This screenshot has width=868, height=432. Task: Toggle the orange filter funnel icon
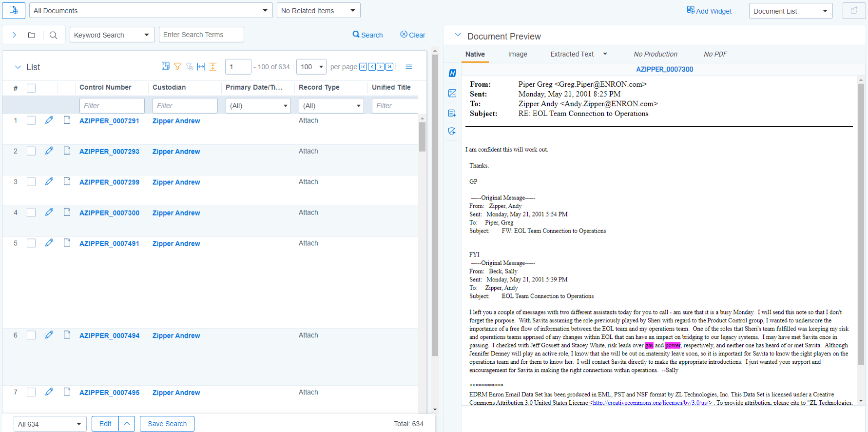pos(177,66)
